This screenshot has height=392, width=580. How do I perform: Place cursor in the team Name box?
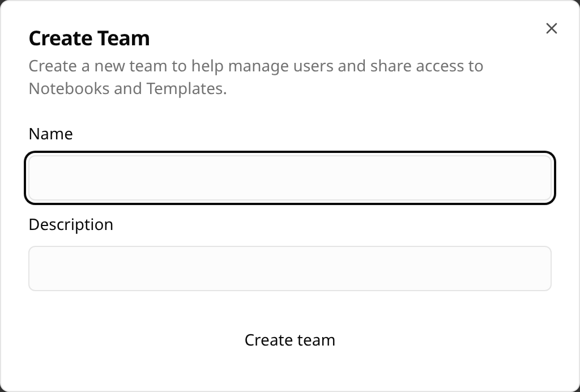click(290, 178)
